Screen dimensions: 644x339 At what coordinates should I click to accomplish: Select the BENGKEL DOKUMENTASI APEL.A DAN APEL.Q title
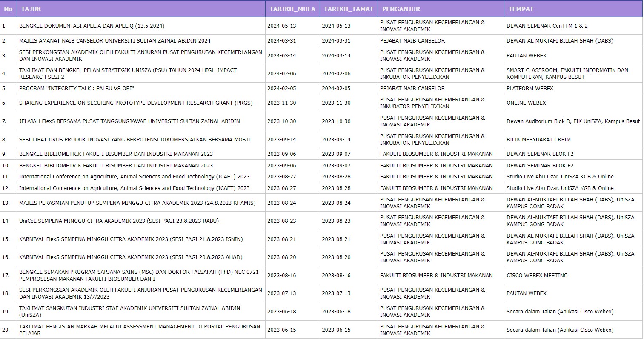click(92, 26)
